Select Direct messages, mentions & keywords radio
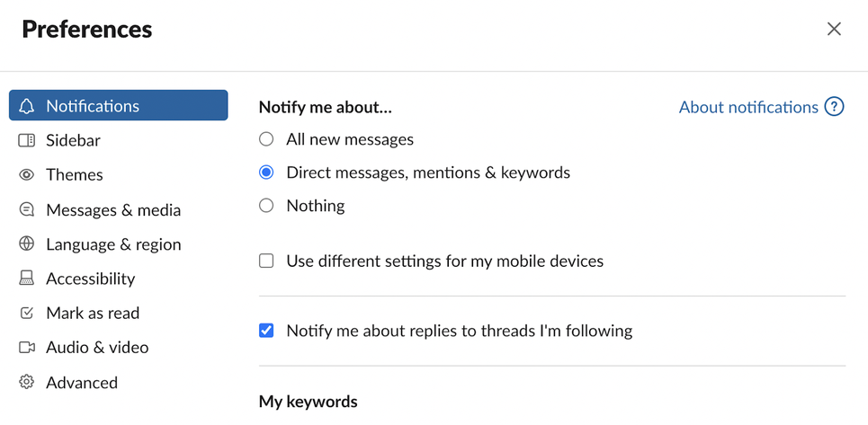This screenshot has width=868, height=425. coord(266,173)
